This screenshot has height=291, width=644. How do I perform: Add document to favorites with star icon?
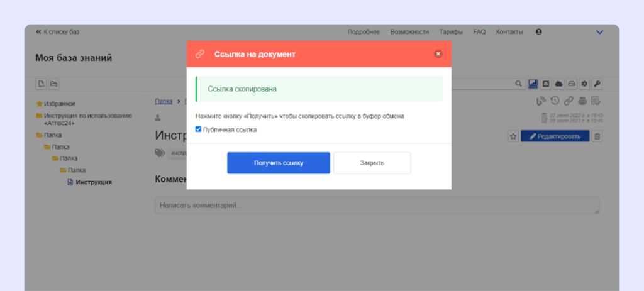click(x=513, y=136)
